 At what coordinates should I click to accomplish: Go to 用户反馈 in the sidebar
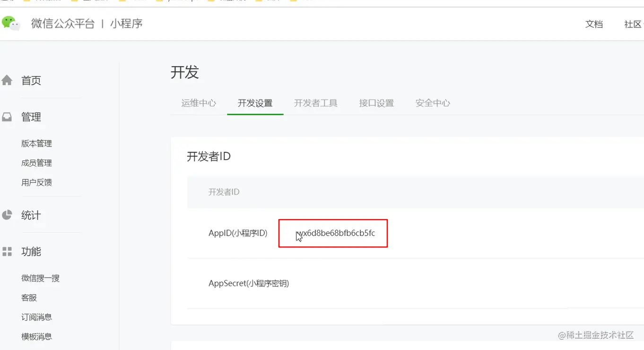coord(36,182)
